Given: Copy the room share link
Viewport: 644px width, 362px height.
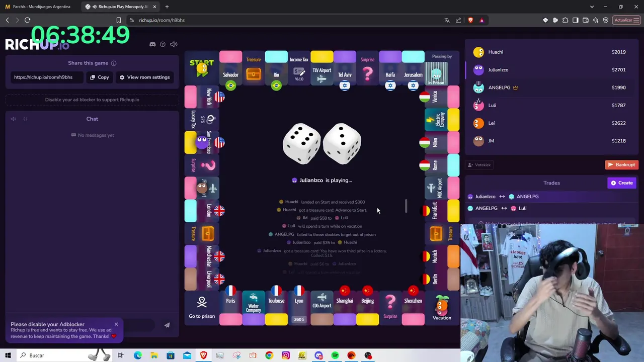Looking at the screenshot, I should click(x=99, y=77).
